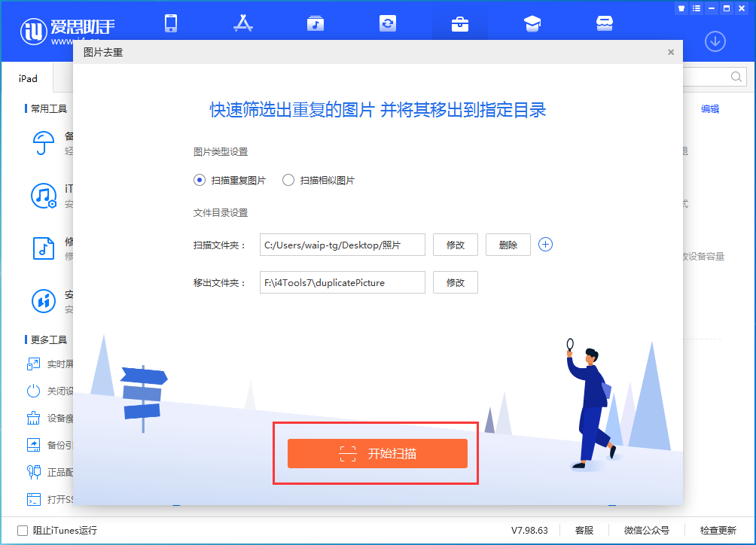Click the 微信公众号 link
The width and height of the screenshot is (756, 545).
tap(647, 531)
